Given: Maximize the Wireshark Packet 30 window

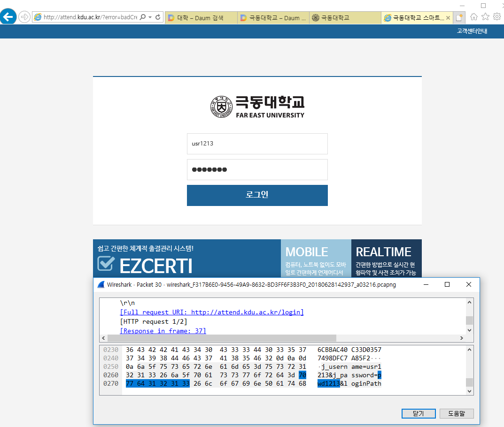Looking at the screenshot, I should (x=447, y=284).
